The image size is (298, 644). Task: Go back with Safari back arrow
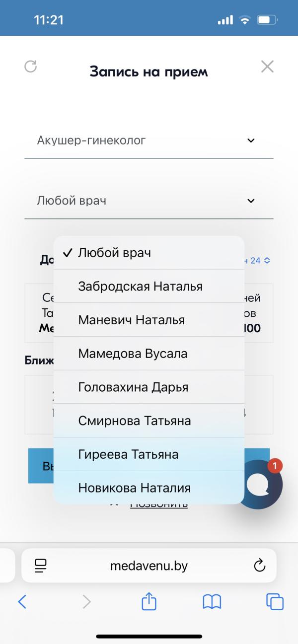[22, 602]
